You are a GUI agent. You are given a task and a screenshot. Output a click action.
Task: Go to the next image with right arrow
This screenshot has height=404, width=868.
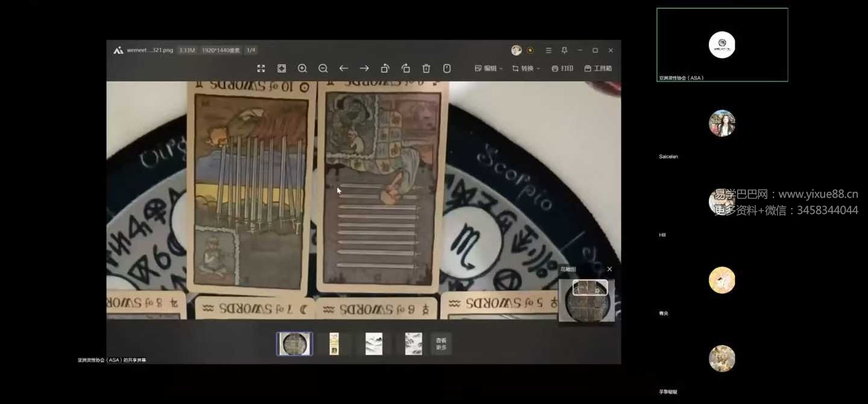[x=364, y=69]
